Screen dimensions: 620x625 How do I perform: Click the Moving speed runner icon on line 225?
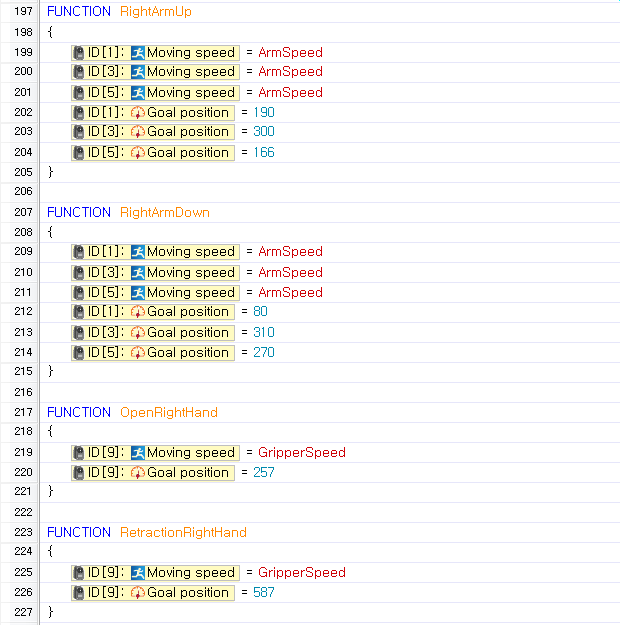pyautogui.click(x=138, y=572)
